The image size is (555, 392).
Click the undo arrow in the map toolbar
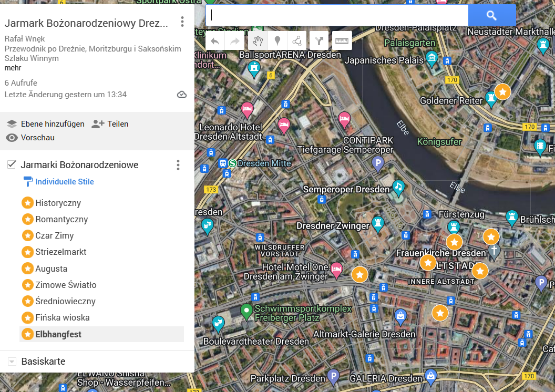coord(215,42)
